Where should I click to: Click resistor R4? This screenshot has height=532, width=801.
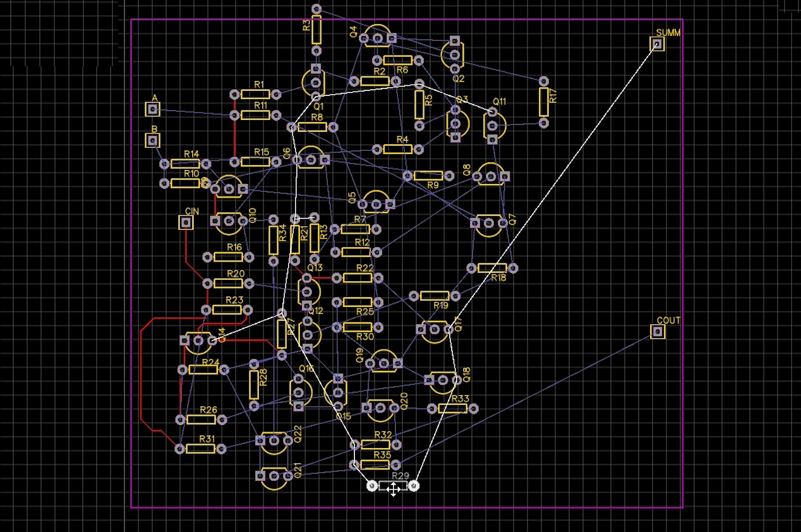(397, 149)
